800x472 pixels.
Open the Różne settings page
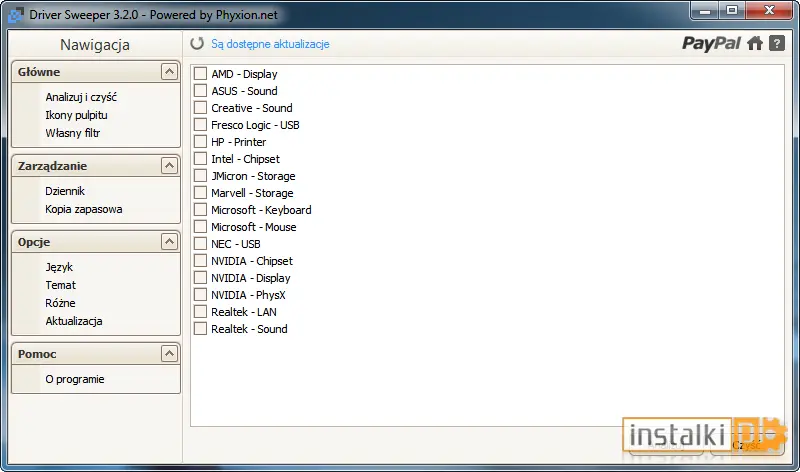(x=60, y=303)
